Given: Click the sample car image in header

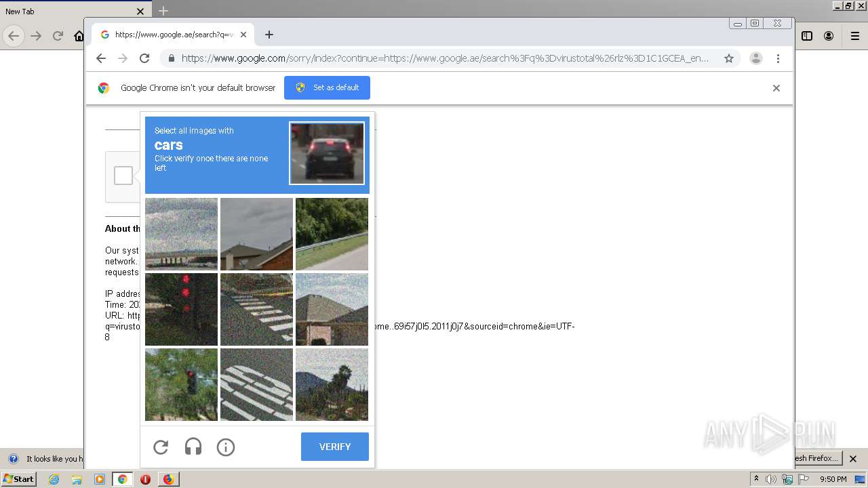Looking at the screenshot, I should coord(327,153).
